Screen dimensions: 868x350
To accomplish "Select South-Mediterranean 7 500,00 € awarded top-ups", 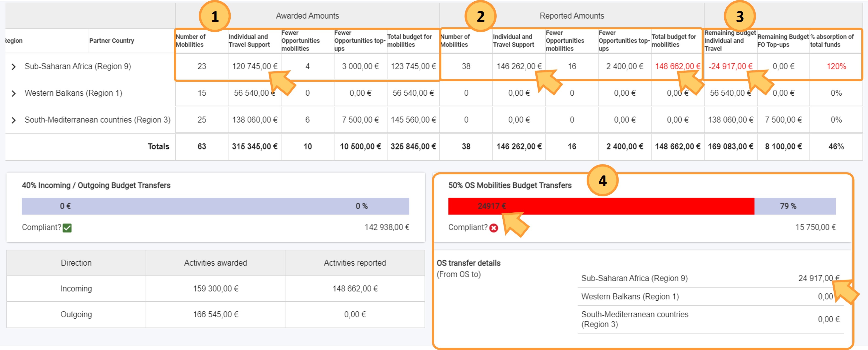I will [x=360, y=120].
